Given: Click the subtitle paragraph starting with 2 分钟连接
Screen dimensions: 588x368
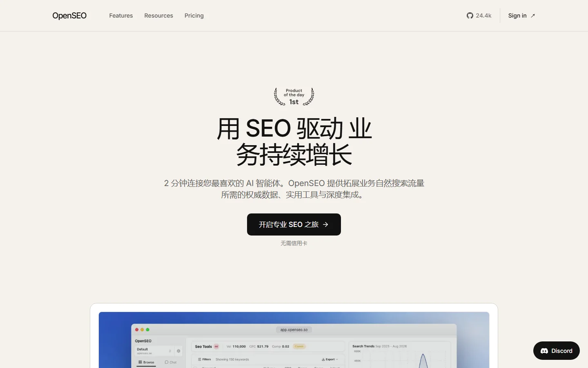Looking at the screenshot, I should [x=294, y=189].
